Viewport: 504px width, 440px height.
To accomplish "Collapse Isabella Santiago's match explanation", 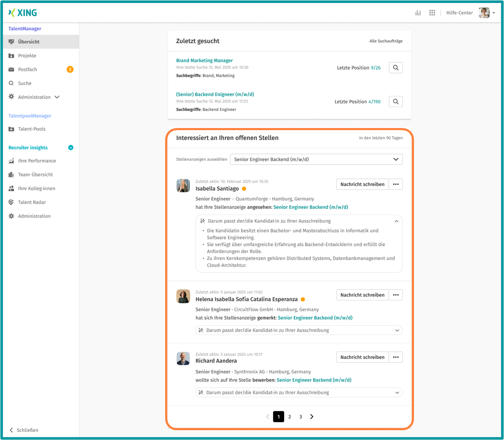I will tap(396, 221).
